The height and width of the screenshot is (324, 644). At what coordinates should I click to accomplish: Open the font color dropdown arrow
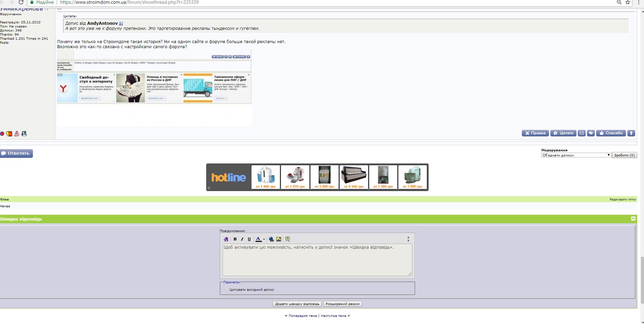click(x=264, y=239)
